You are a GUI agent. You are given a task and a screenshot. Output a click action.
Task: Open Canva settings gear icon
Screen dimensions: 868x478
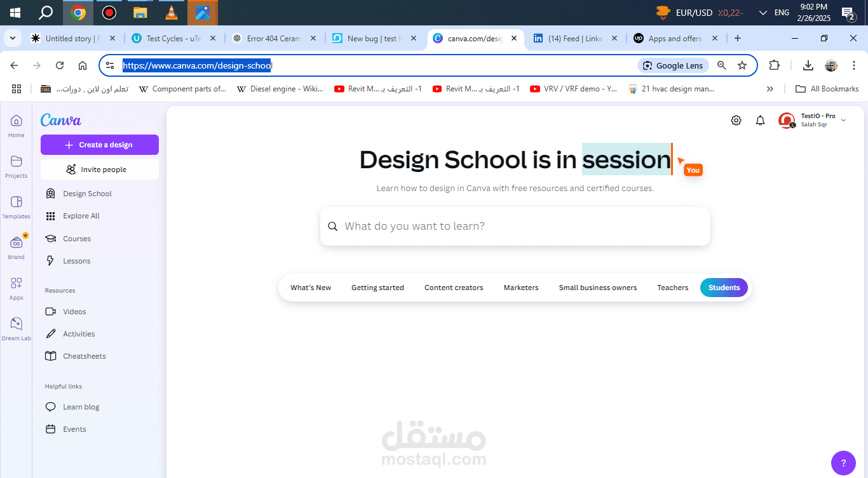click(736, 120)
